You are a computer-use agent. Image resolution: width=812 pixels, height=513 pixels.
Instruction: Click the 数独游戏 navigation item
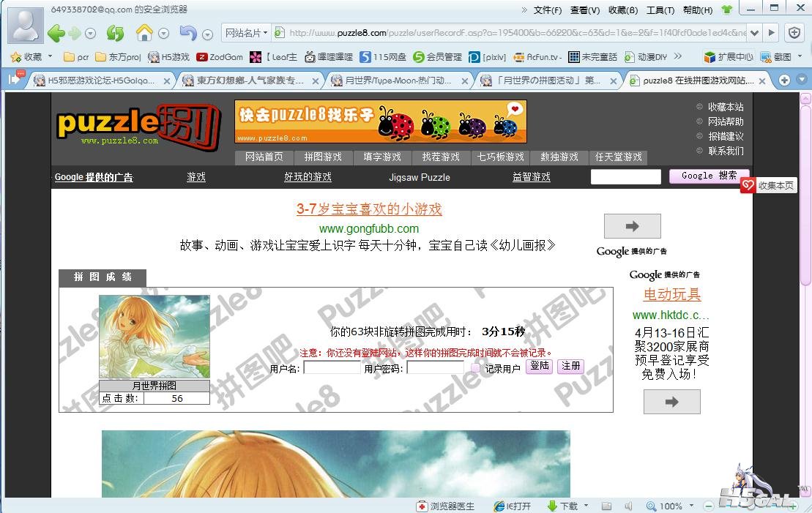coord(559,157)
